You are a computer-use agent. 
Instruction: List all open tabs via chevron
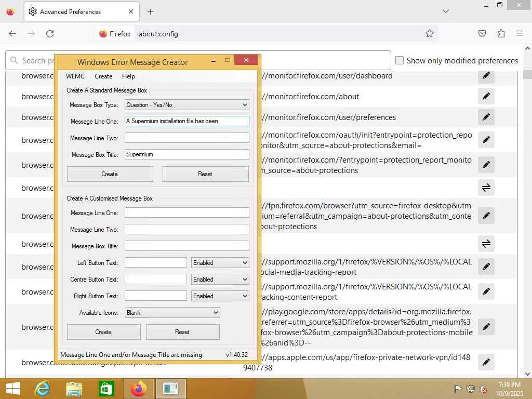(x=446, y=11)
